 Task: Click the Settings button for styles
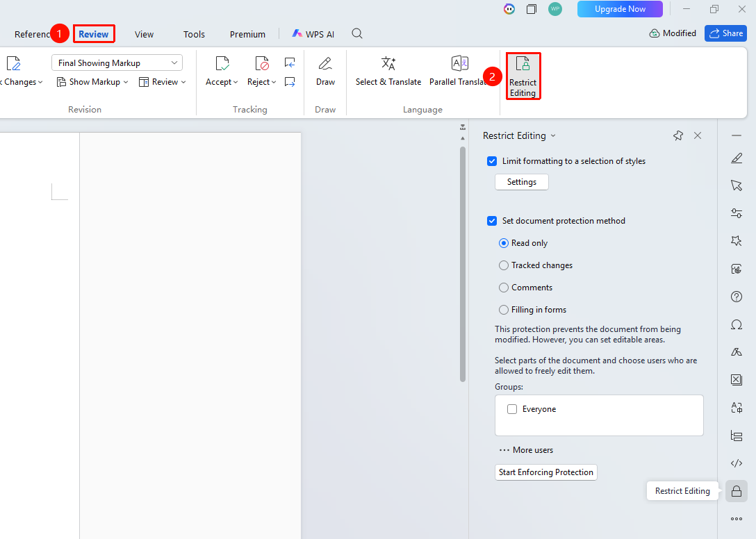point(522,182)
